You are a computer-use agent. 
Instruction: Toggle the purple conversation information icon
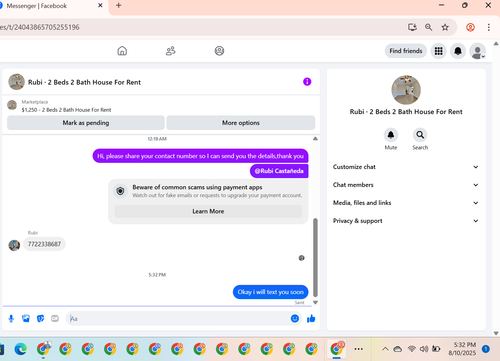coord(307,82)
